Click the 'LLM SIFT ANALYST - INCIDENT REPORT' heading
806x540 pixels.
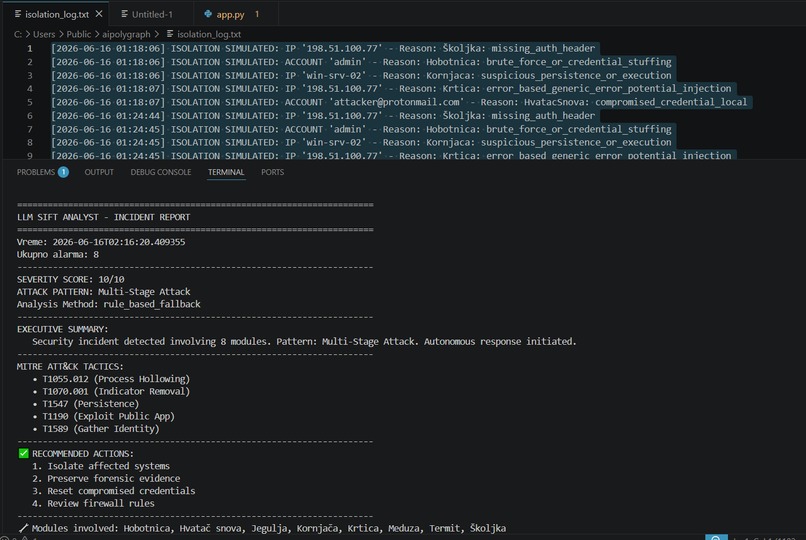click(x=103, y=217)
